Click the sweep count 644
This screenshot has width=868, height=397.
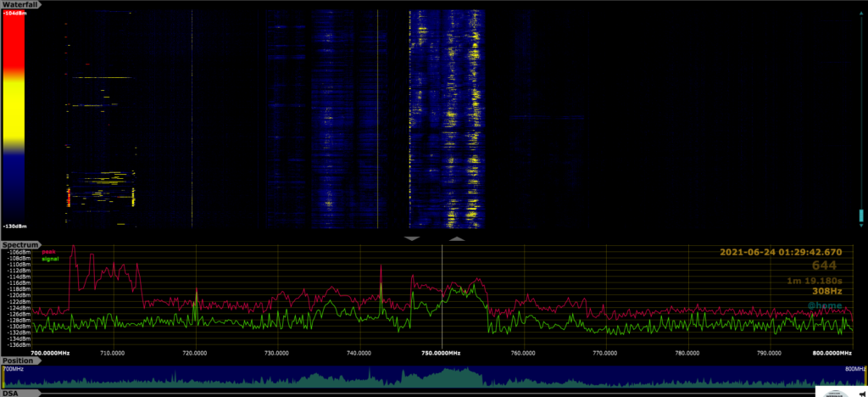[x=824, y=266]
